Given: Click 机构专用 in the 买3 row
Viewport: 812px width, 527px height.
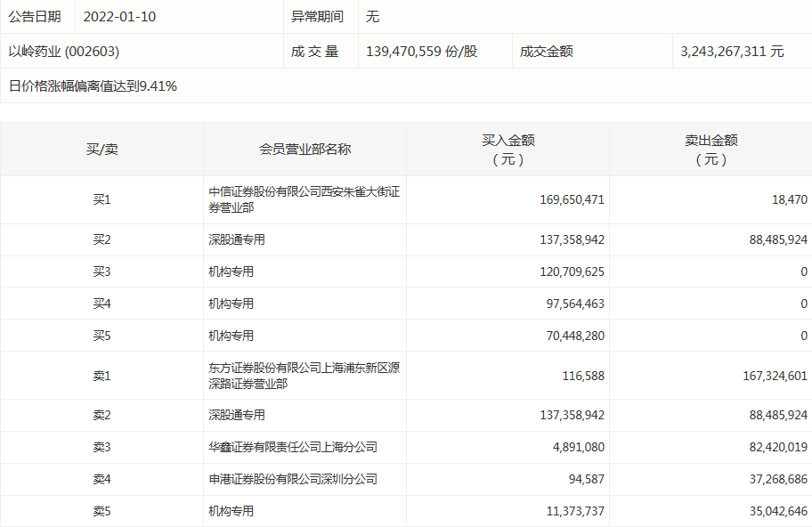Looking at the screenshot, I should coord(231,272).
